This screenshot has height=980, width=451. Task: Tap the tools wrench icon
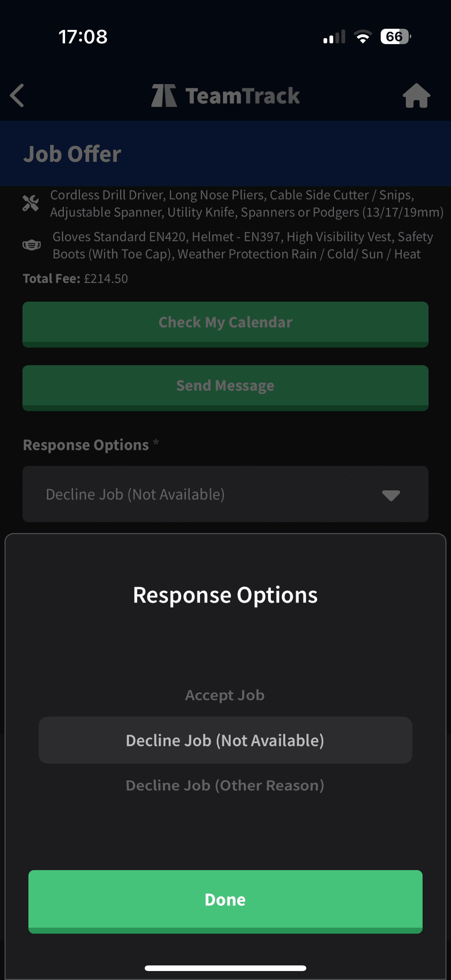click(x=31, y=203)
